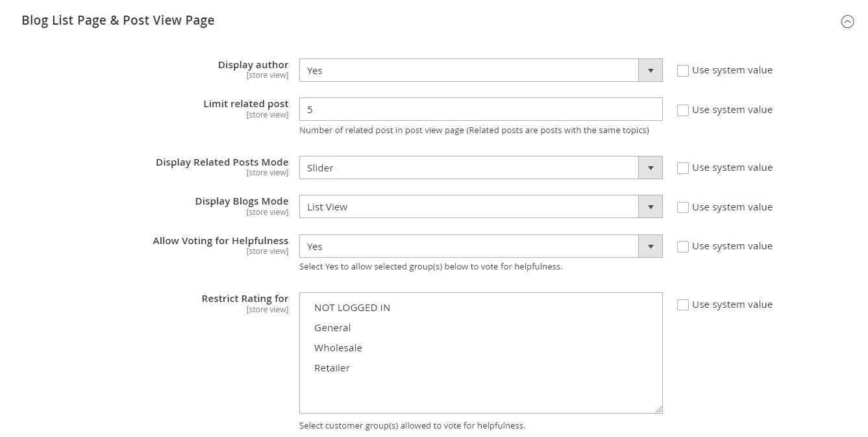Click the Limit related post input field
This screenshot has width=868, height=437.
pos(480,110)
